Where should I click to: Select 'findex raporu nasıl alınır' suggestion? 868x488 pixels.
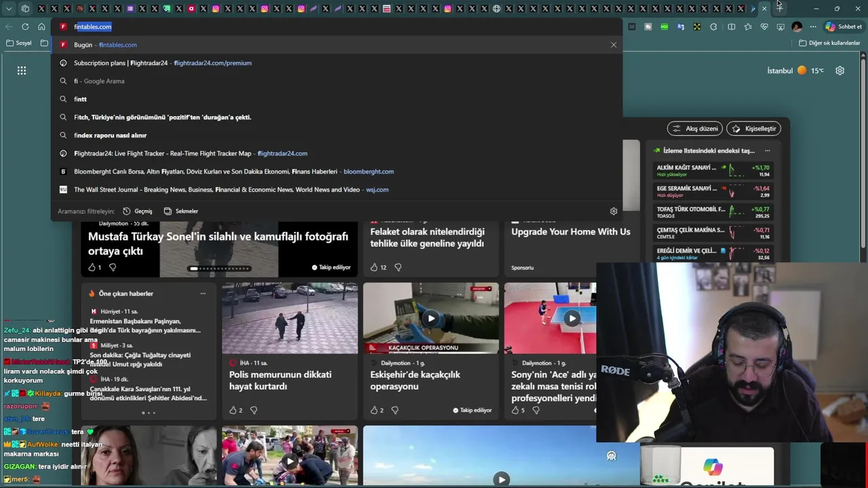[x=336, y=135]
